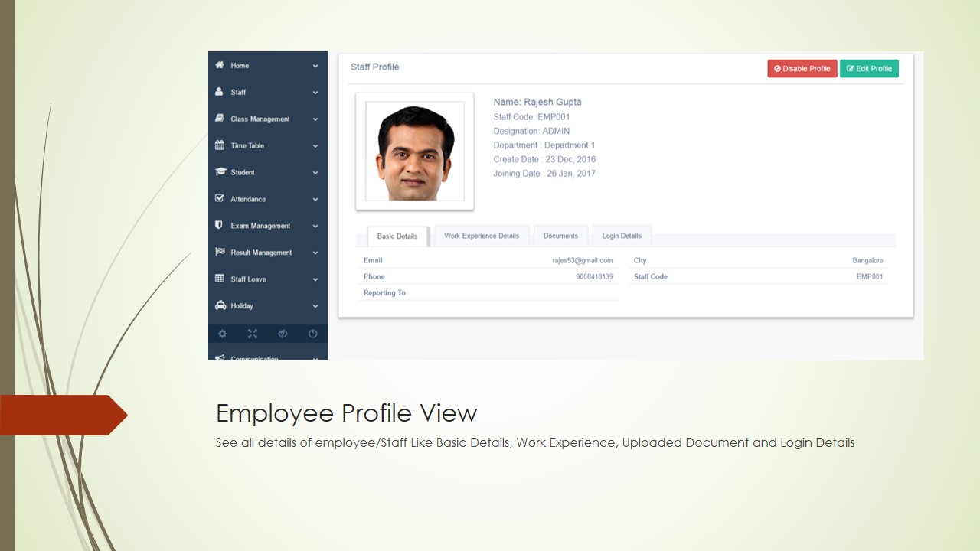Select the Documents tab
The image size is (980, 551).
tap(560, 236)
